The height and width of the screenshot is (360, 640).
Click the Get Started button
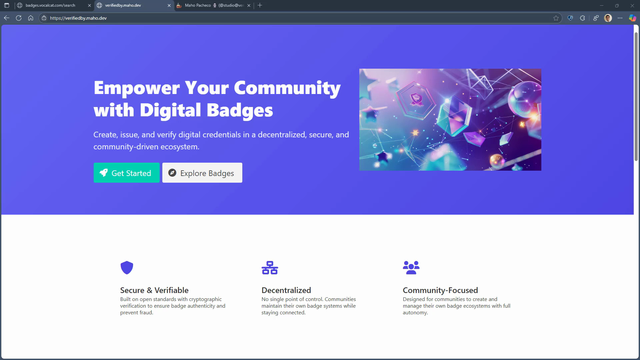pyautogui.click(x=127, y=173)
